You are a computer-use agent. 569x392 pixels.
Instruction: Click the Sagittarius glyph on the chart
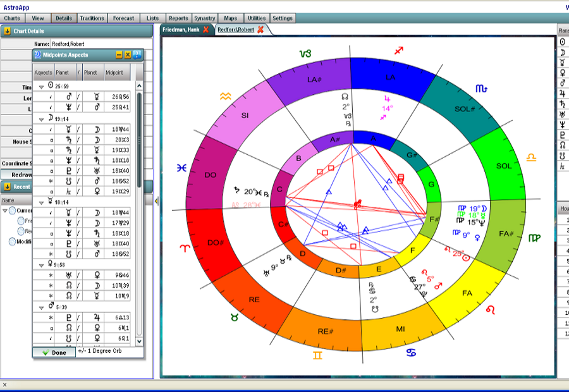click(399, 50)
